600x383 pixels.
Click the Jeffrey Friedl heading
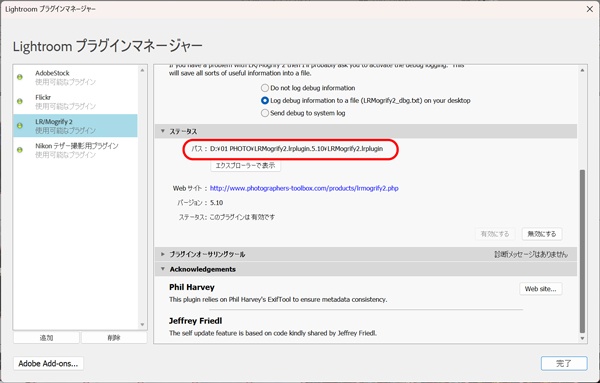click(x=196, y=321)
